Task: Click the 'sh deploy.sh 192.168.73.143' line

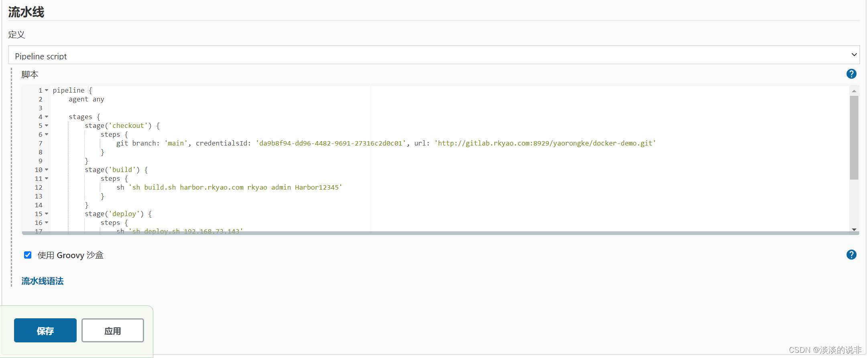Action: click(x=180, y=231)
